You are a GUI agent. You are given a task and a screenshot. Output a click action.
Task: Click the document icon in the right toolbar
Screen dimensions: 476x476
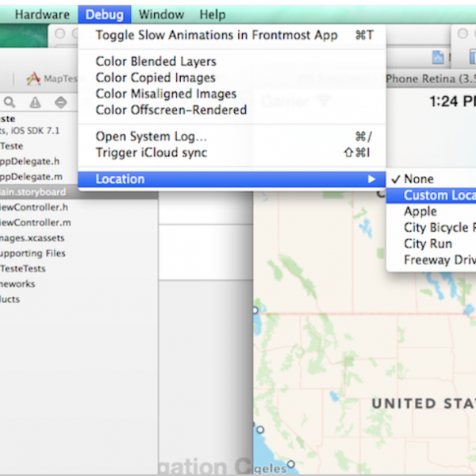438,57
